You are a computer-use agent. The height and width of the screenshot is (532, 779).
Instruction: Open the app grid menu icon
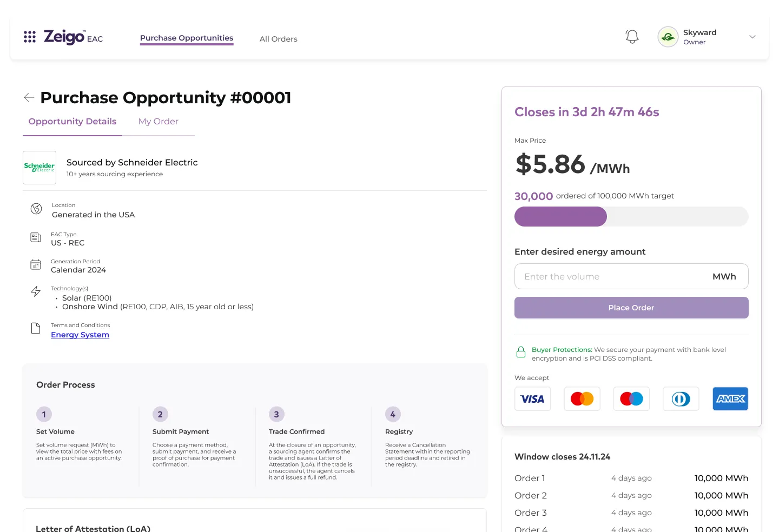(30, 37)
